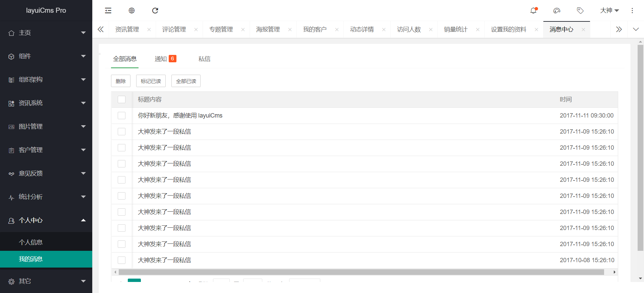The height and width of the screenshot is (293, 644).
Task: Close the 动态详情 tab
Action: 384,29
